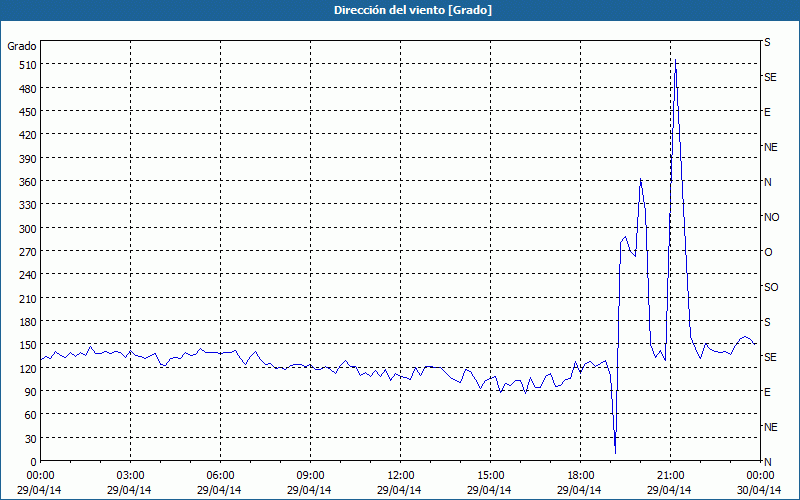Select the 510 value on the degree axis
This screenshot has width=800, height=500.
28,65
